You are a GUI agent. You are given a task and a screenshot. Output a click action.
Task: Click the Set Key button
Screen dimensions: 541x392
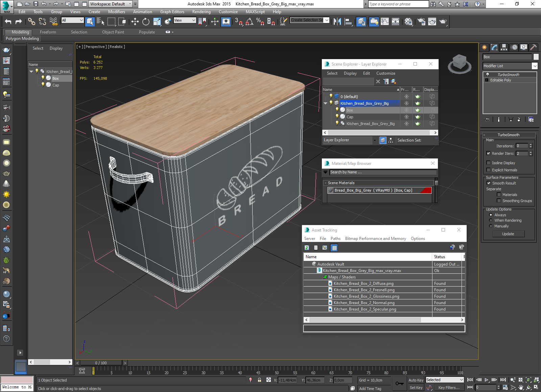[416, 388]
